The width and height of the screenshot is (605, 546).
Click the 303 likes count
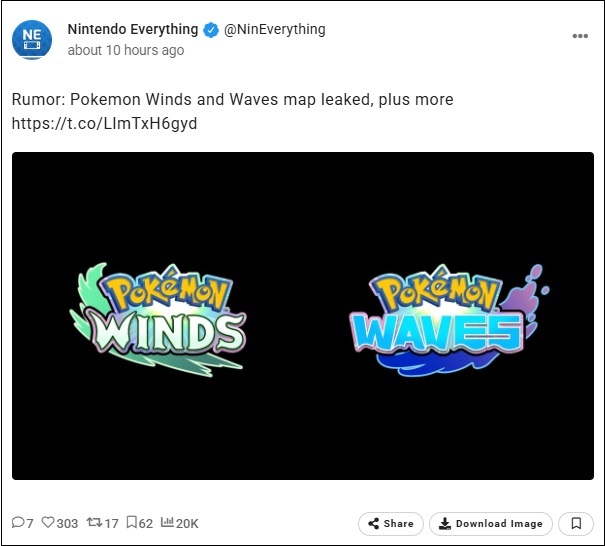tap(67, 523)
